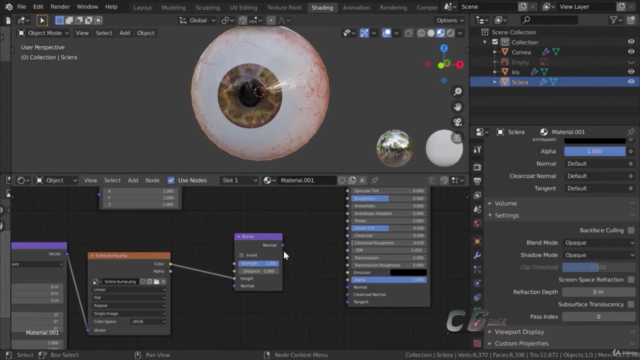Open the Shadow Mode dropdown

pos(599,255)
